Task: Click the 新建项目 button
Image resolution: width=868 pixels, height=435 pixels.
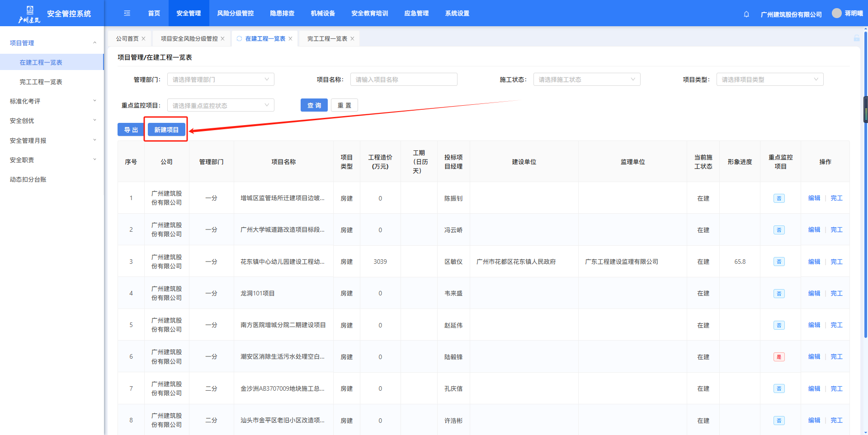Action: (166, 130)
